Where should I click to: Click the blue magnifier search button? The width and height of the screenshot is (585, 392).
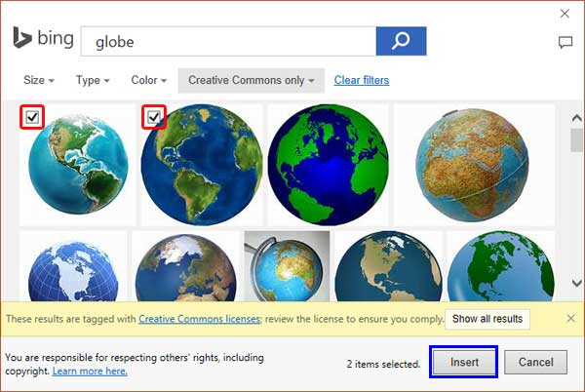tap(401, 41)
